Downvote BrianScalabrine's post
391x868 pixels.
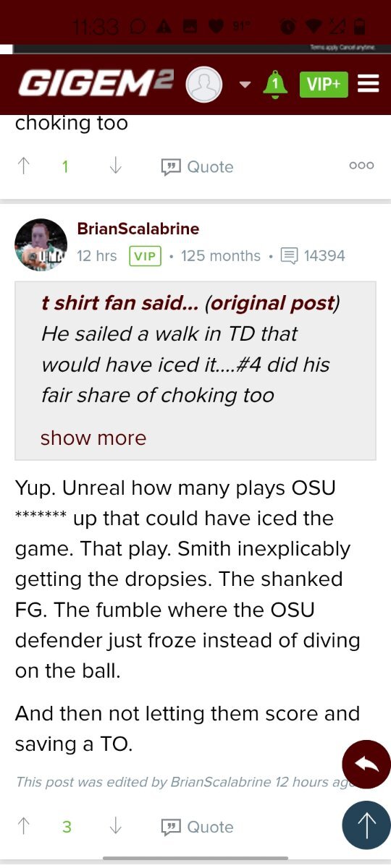coord(115,827)
